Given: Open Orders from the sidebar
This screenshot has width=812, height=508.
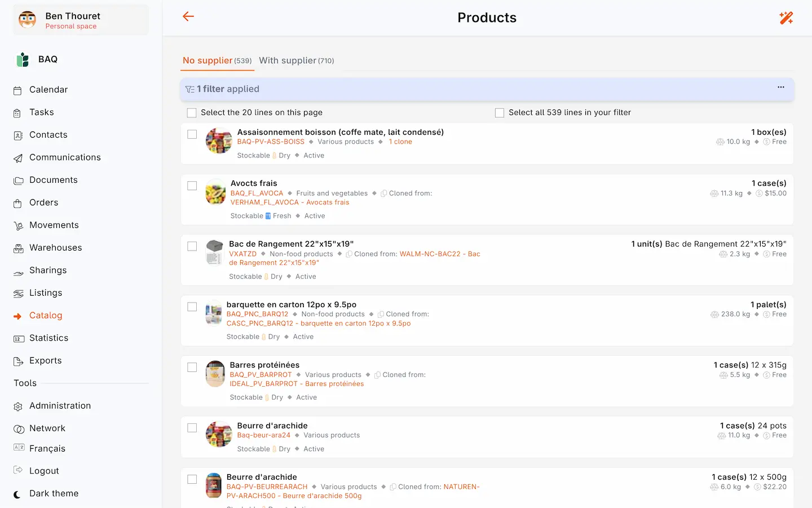Looking at the screenshot, I should point(43,203).
